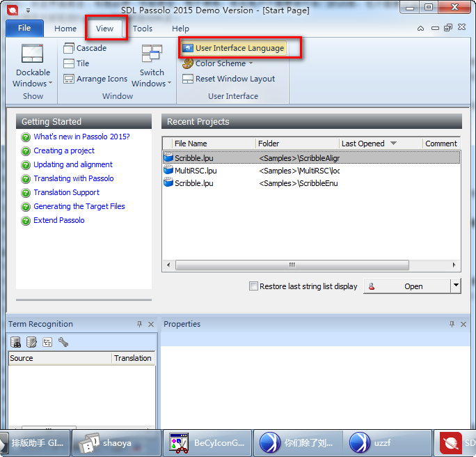This screenshot has height=457, width=476.
Task: Open the 你们除了刘... taskbar item
Action: point(299,443)
